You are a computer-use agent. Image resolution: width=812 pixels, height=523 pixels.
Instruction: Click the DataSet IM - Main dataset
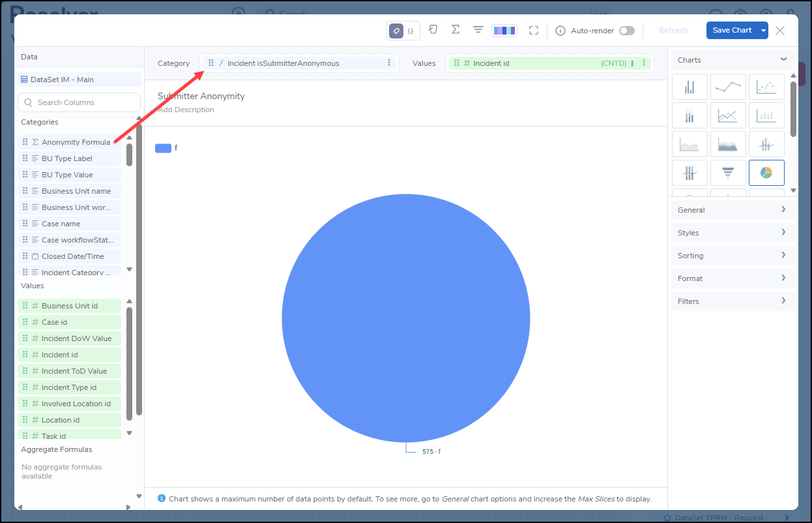(x=80, y=80)
